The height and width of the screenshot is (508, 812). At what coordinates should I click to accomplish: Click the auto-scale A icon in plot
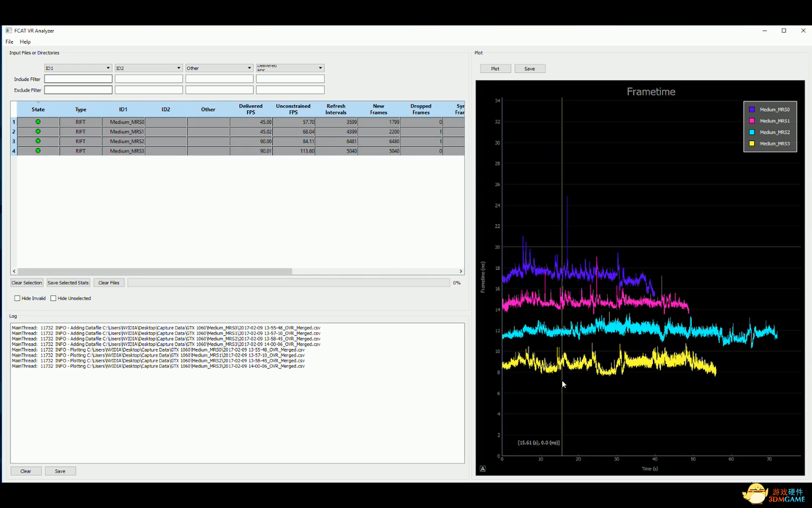click(483, 469)
